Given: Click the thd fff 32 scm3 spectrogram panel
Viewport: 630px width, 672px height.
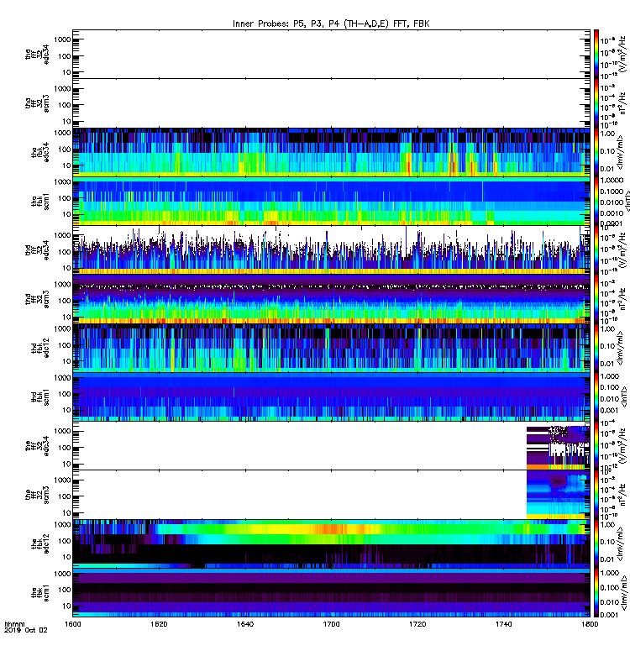Looking at the screenshot, I should click(331, 299).
